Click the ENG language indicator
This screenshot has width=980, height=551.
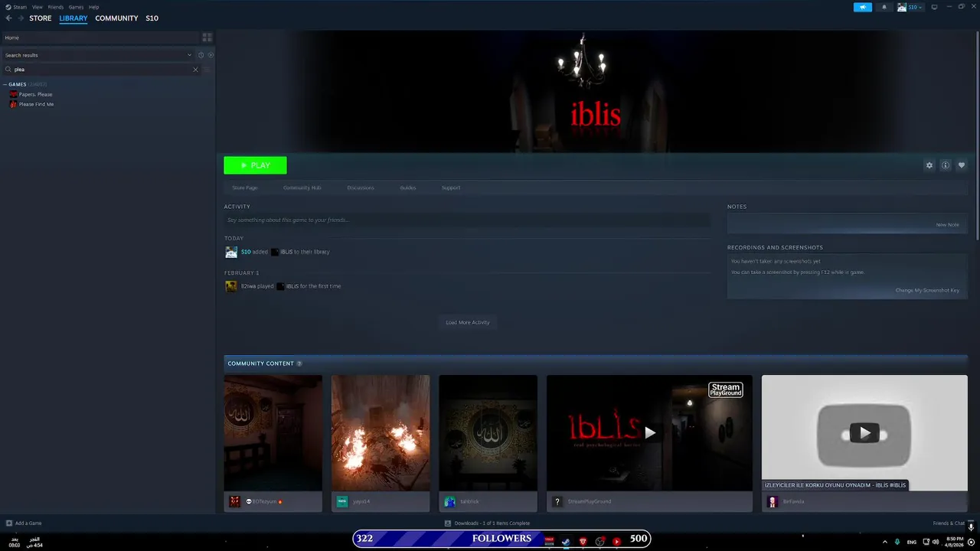point(911,542)
